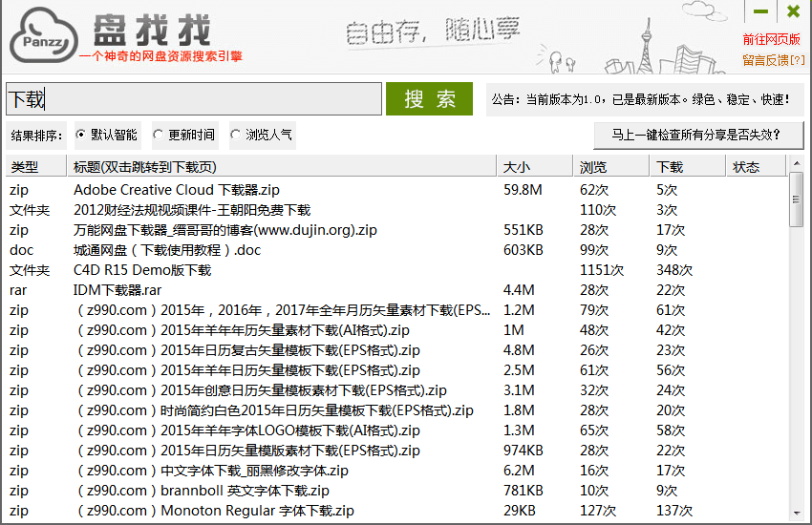Select row 2012财经法规视频课件-王朝阳免费下载

[396, 210]
